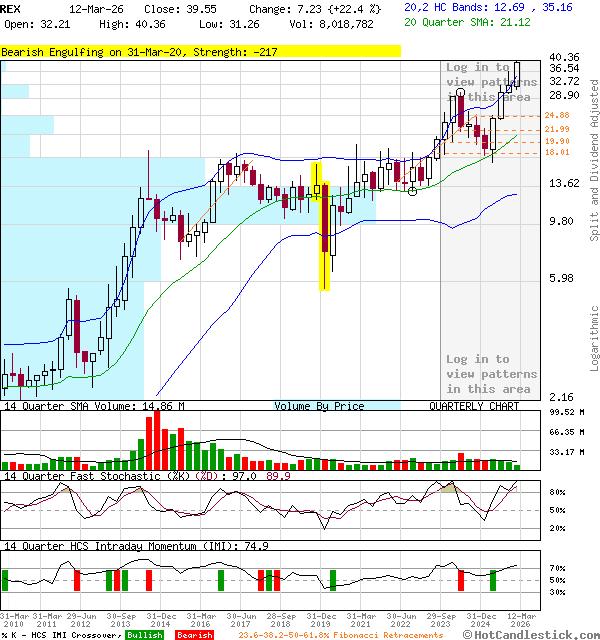Click the 18.01 Fibonacci retracement label
Viewport: 600px width, 640px height.
pos(557,153)
